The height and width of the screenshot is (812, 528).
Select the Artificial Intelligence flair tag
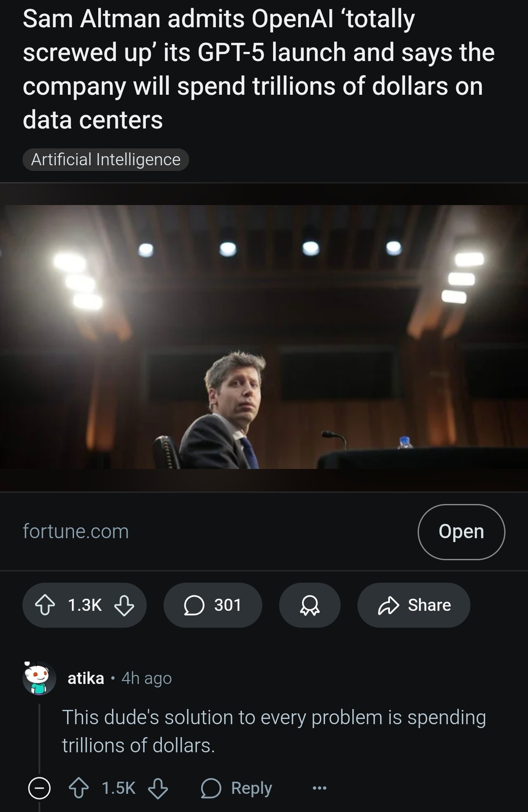coord(106,160)
